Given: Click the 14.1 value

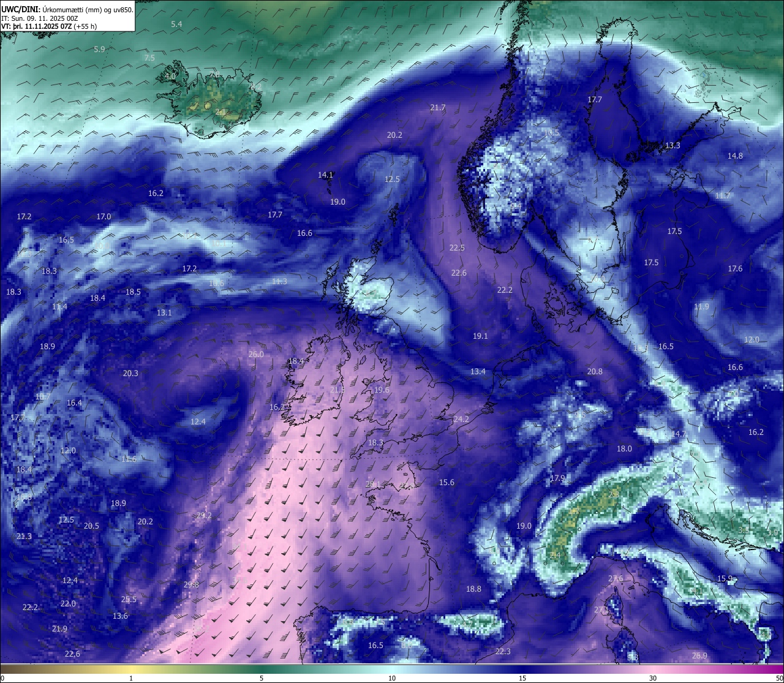Looking at the screenshot, I should click(325, 175).
